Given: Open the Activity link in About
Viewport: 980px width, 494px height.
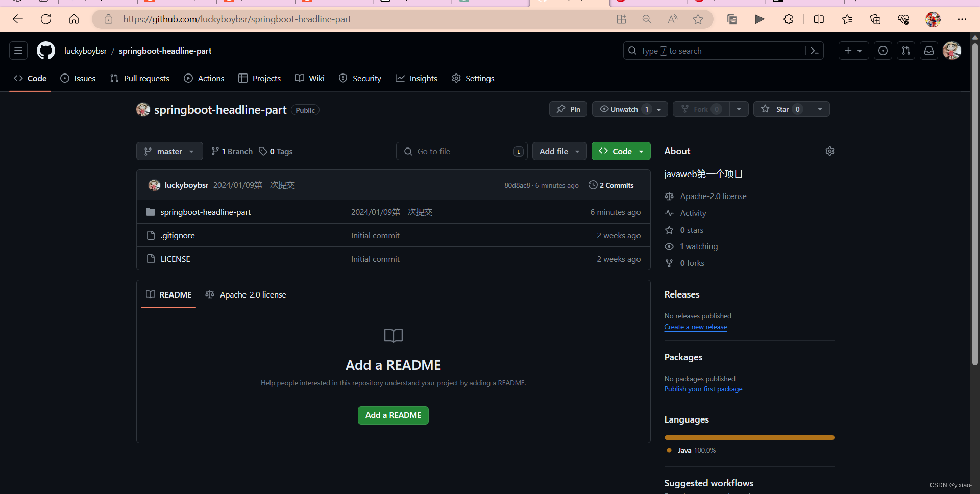Looking at the screenshot, I should coord(693,213).
